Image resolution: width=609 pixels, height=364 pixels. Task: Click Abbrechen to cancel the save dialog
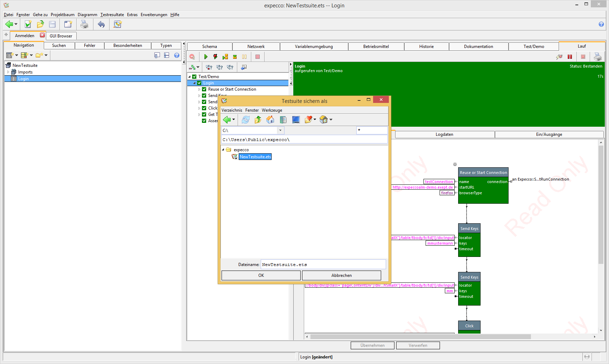(341, 275)
